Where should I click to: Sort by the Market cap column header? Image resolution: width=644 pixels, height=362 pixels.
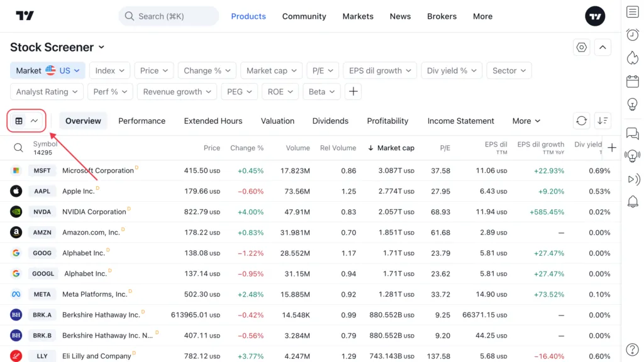click(391, 148)
